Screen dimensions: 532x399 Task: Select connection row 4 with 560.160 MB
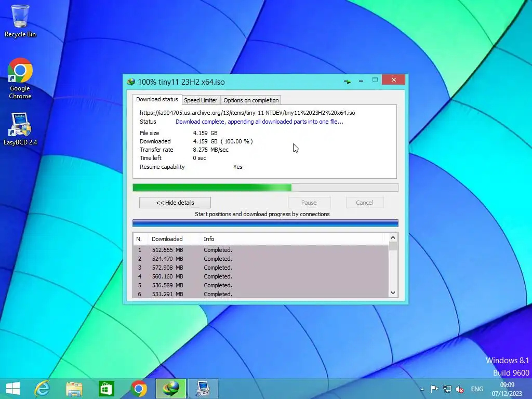[261, 276]
